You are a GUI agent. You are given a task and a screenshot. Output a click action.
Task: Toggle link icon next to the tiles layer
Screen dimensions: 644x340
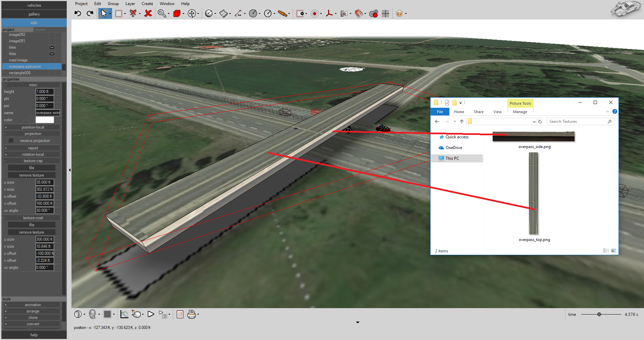(x=52, y=47)
